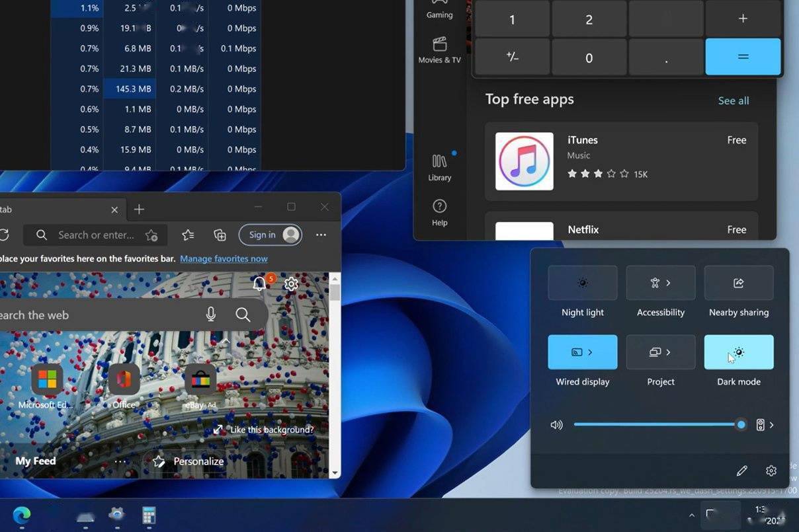Toggle Nearby sharing quick setting
This screenshot has height=532, width=799.
(738, 283)
